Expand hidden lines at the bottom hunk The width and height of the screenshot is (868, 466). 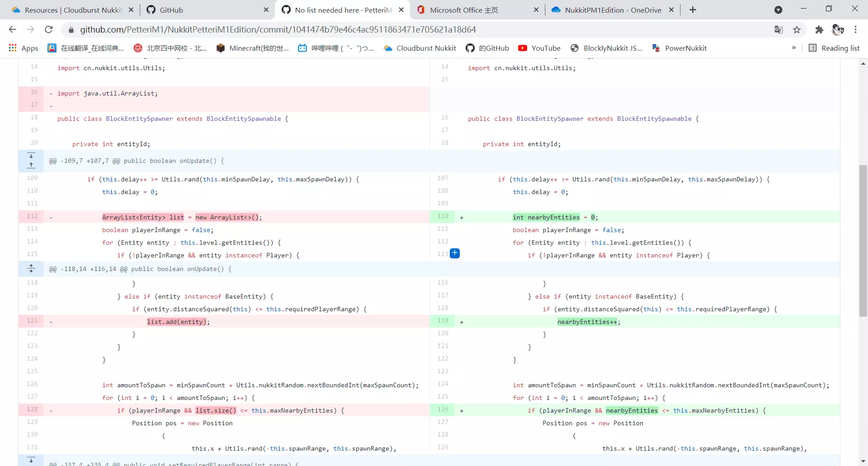(x=31, y=460)
